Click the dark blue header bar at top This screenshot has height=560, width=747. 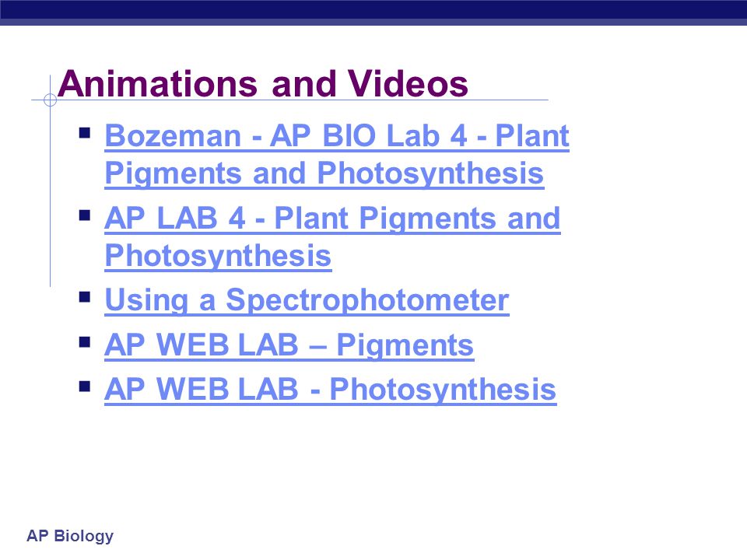click(373, 12)
